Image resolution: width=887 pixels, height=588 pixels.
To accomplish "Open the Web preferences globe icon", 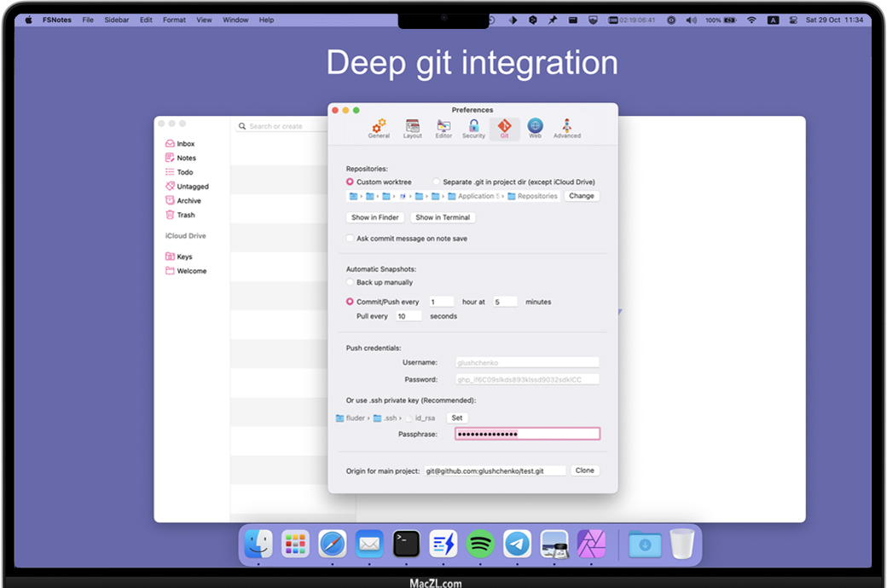I will click(535, 128).
